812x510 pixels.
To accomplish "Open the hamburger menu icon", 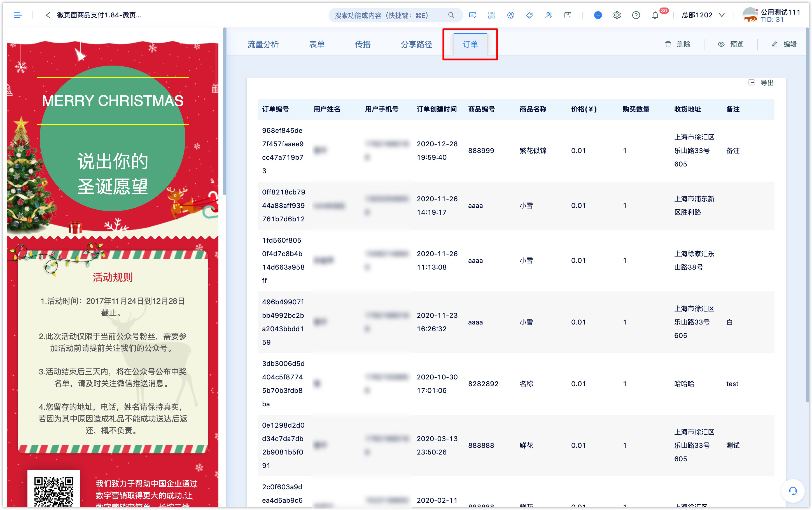I will [18, 15].
